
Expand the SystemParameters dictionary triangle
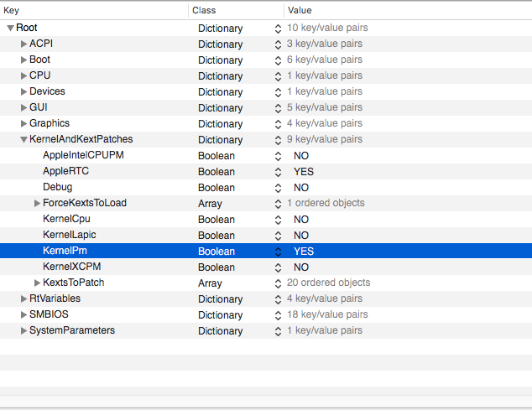[x=23, y=331]
